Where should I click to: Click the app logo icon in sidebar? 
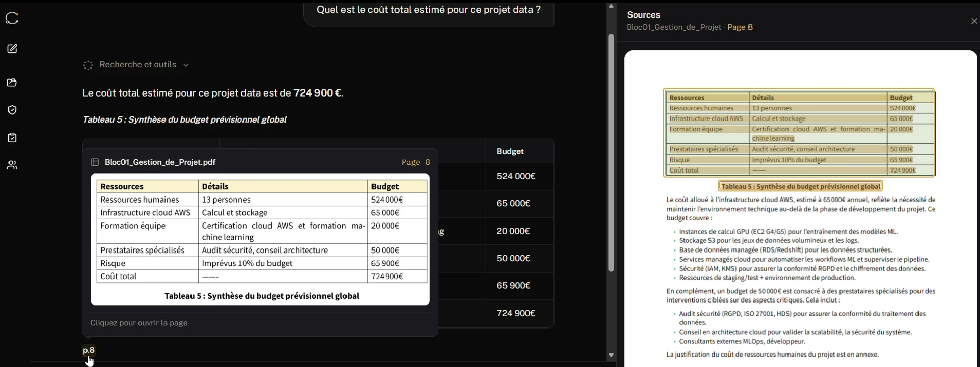coord(12,18)
